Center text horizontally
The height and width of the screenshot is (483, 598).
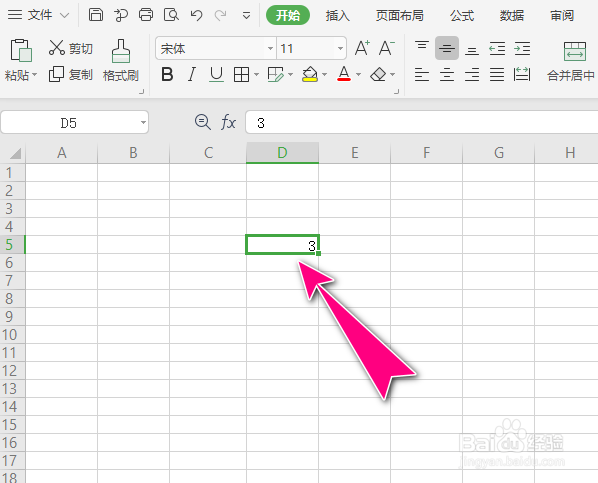tap(447, 74)
